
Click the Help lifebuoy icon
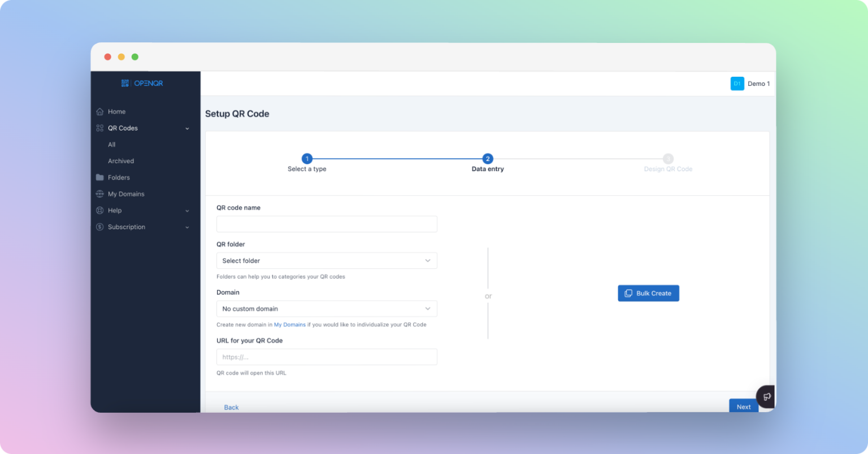[100, 210]
